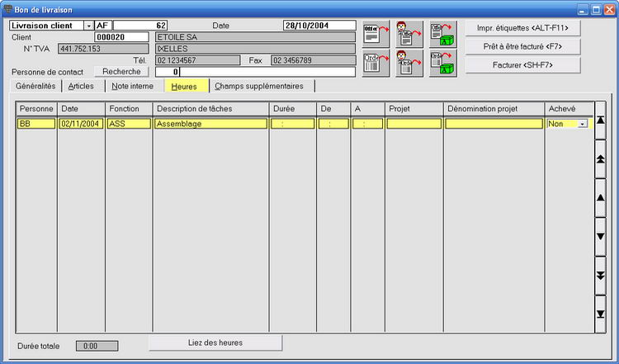Click the Order to articles green box icon
Screen dimensions: 619x364
tap(443, 63)
